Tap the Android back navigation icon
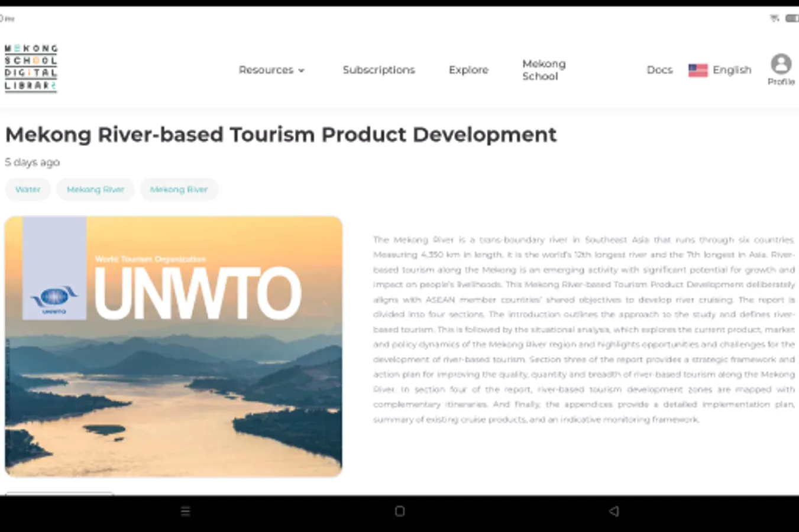 [614, 511]
